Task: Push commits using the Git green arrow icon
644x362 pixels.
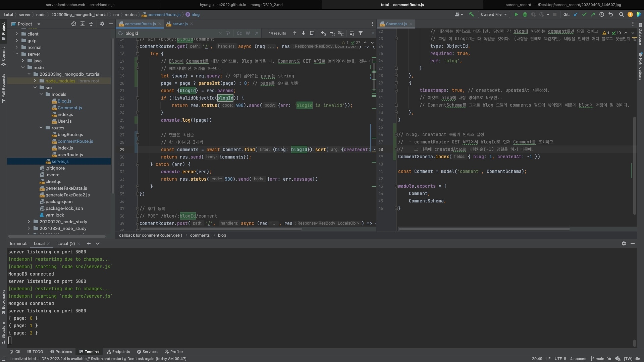Action: 593,14
